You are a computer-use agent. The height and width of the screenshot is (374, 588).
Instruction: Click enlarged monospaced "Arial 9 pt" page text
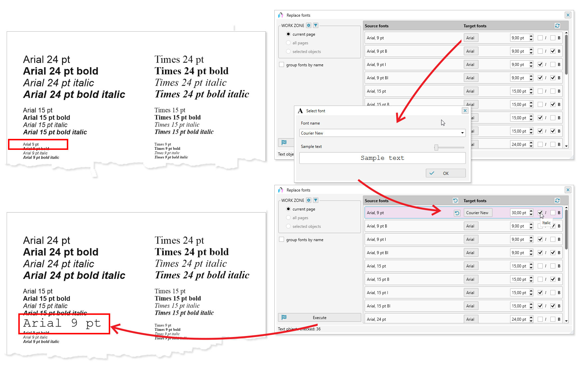(62, 323)
